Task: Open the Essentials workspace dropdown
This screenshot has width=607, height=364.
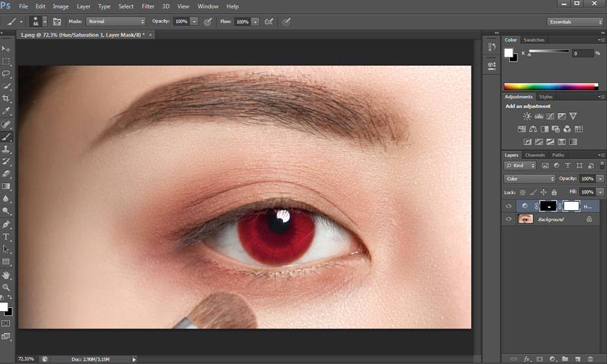Action: pos(575,22)
